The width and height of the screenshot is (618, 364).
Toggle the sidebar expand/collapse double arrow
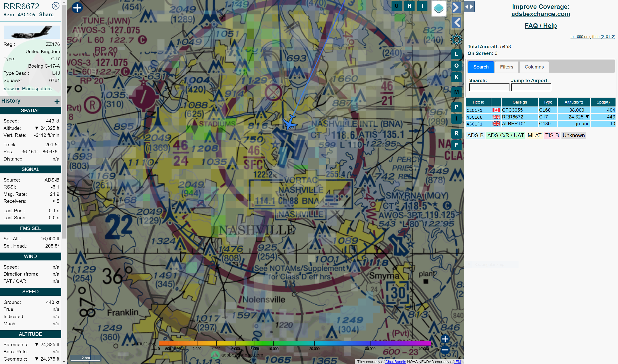click(469, 7)
